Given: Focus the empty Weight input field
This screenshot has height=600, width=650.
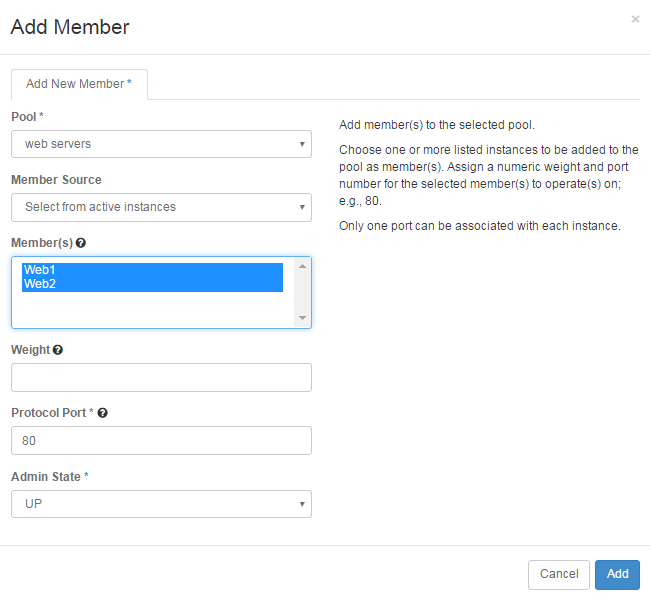Looking at the screenshot, I should [161, 377].
